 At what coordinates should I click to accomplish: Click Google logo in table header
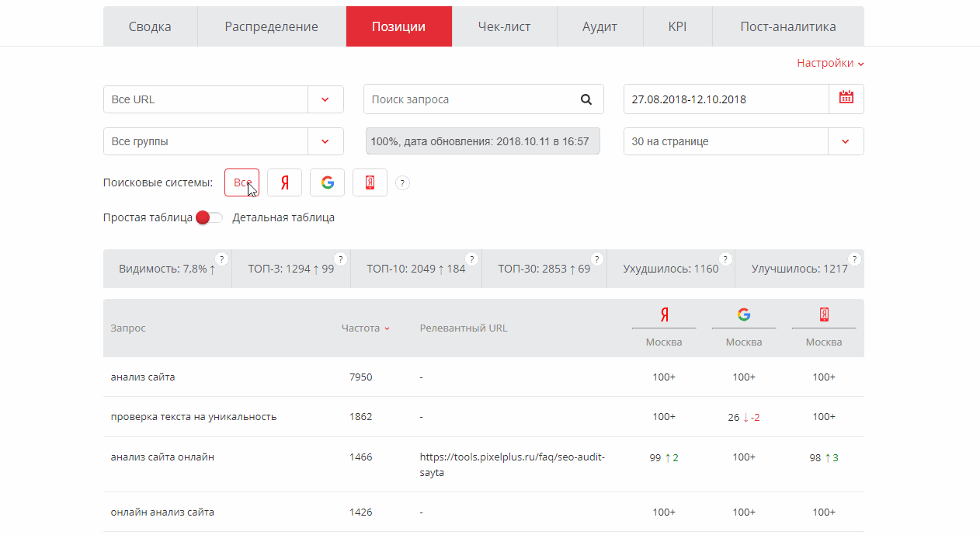click(x=744, y=314)
